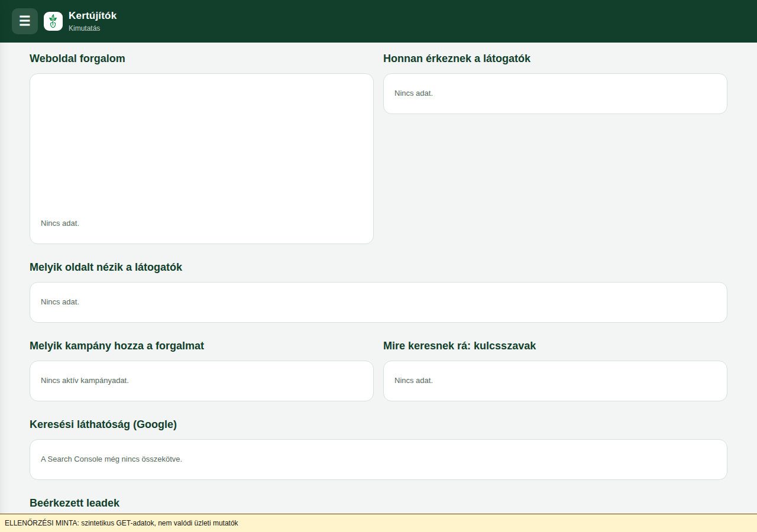The width and height of the screenshot is (757, 532).
Task: Click 'Nincs adat.' under Honnan érkeznek a látogatók
Action: point(413,93)
